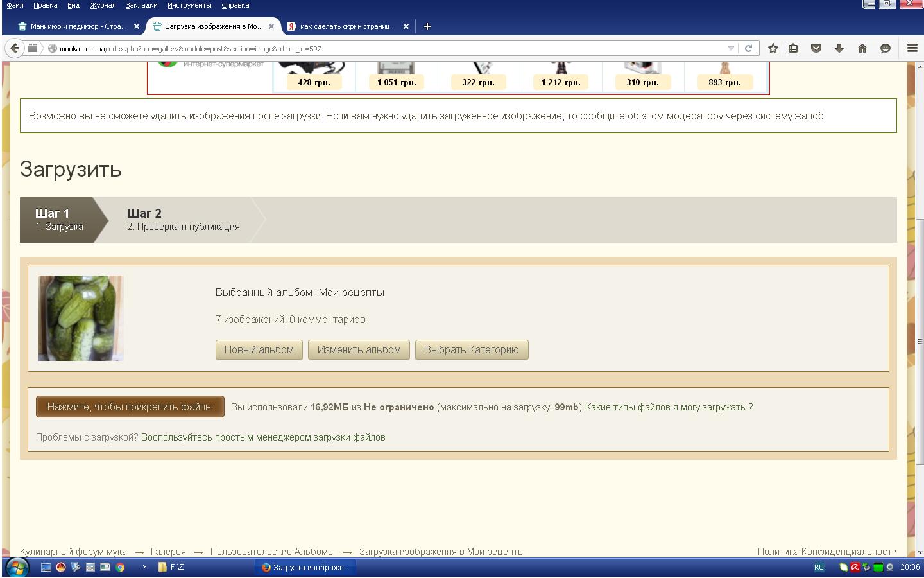Viewport: 924px width, 578px height.
Task: Open the simple file upload manager link
Action: click(x=263, y=437)
